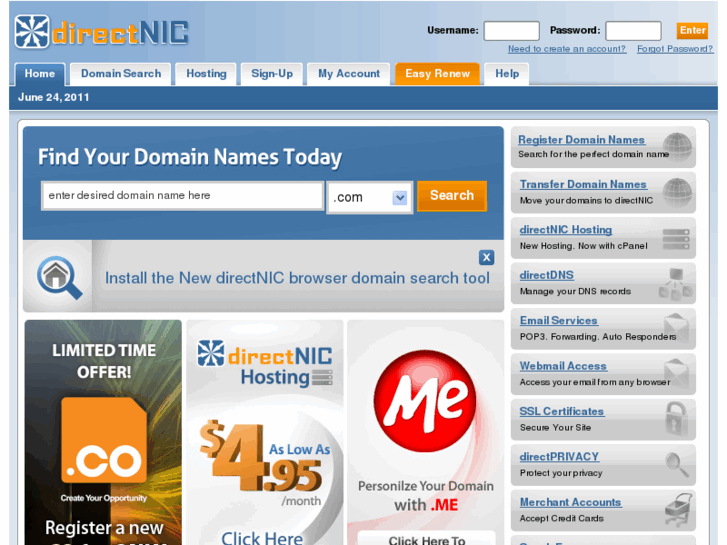Image resolution: width=727 pixels, height=545 pixels.
Task: Click 'Protect your privacy' text
Action: coord(561,473)
